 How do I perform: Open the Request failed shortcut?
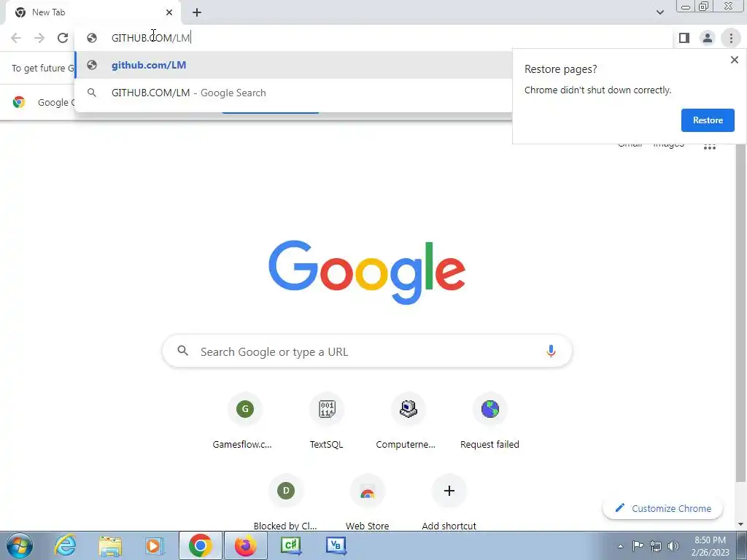489,422
